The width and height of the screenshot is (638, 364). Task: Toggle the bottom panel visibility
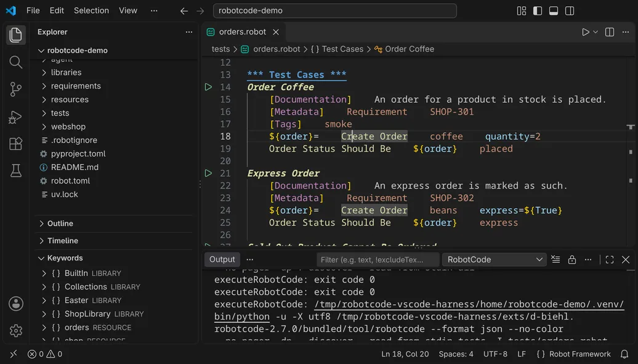point(554,11)
